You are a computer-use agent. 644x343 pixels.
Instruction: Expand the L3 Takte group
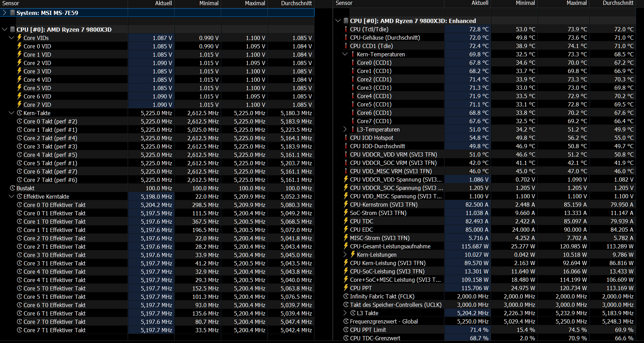(345, 313)
